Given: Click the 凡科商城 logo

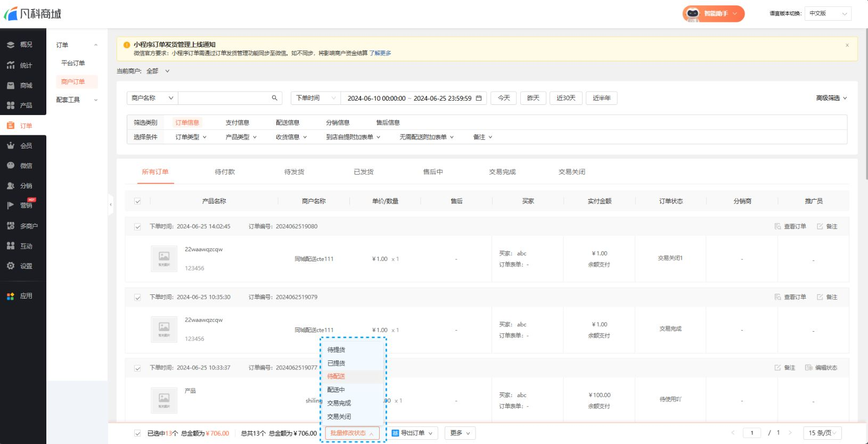Looking at the screenshot, I should pyautogui.click(x=33, y=13).
